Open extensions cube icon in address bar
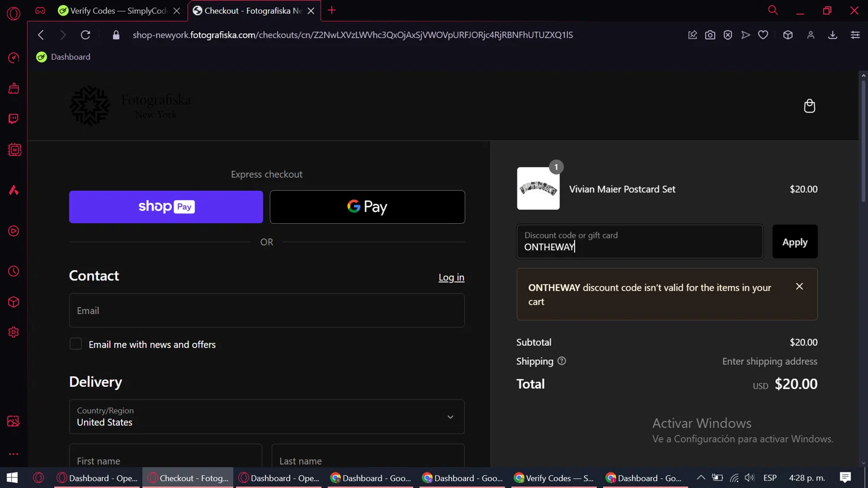The height and width of the screenshot is (488, 868). pyautogui.click(x=788, y=35)
